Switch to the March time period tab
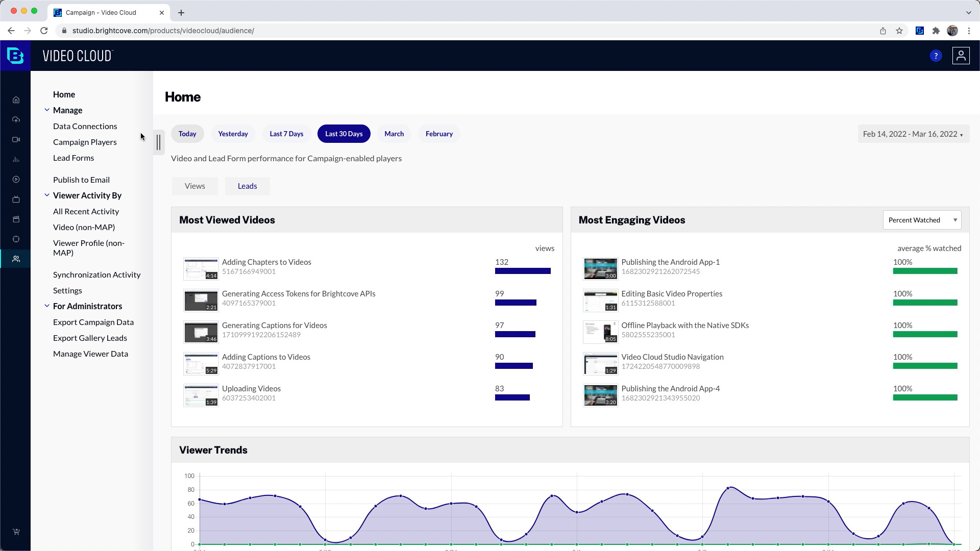The height and width of the screenshot is (551, 980). 394,134
